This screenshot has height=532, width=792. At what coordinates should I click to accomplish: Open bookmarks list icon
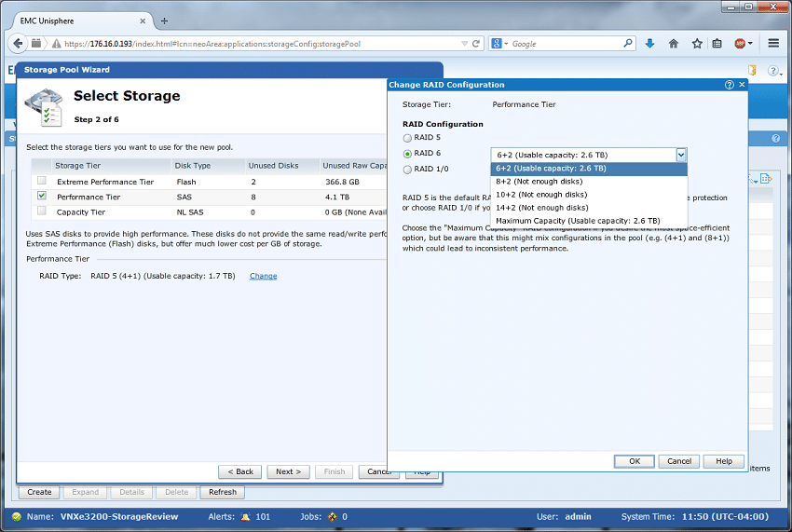point(717,44)
